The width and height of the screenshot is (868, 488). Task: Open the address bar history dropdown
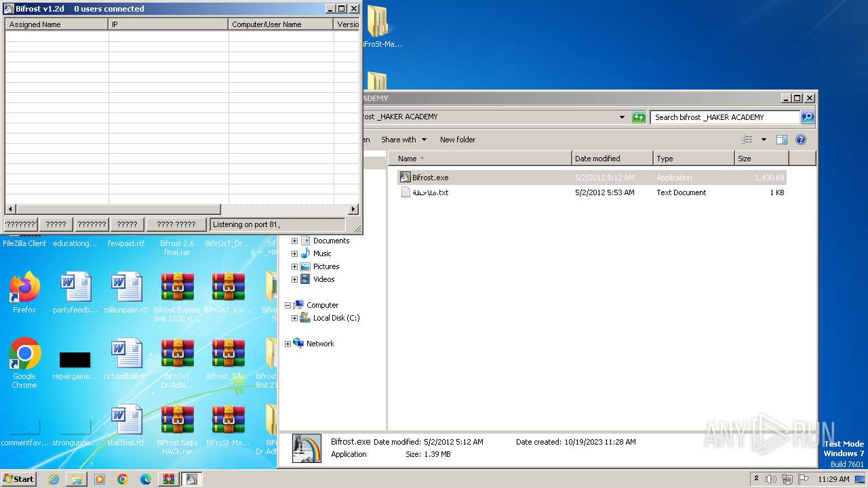(x=622, y=117)
